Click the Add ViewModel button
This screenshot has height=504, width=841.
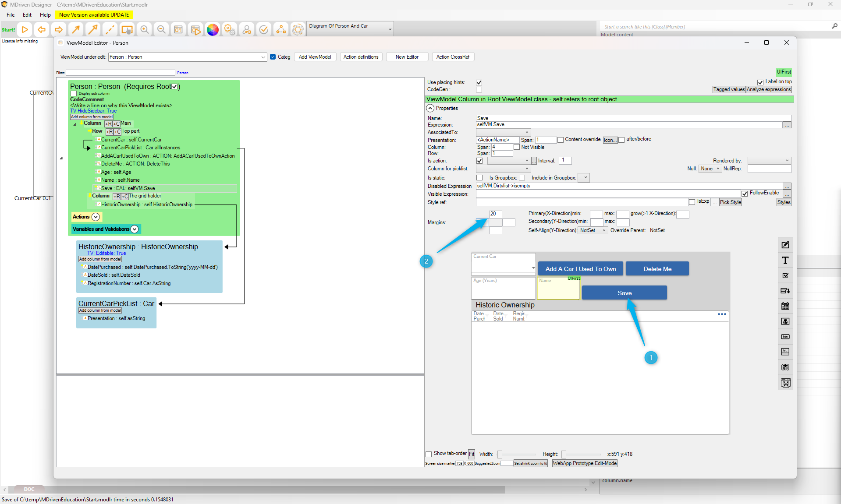315,57
